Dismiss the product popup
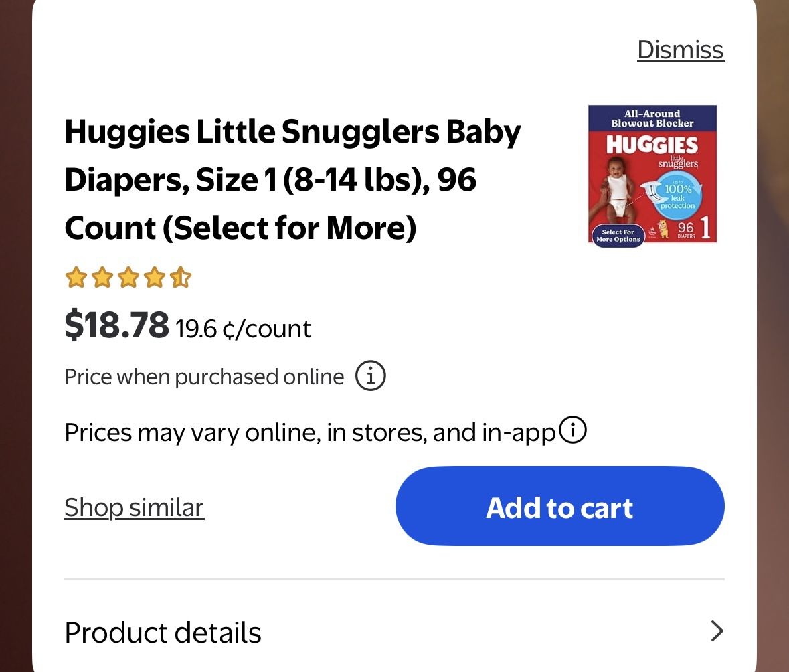 coord(680,50)
